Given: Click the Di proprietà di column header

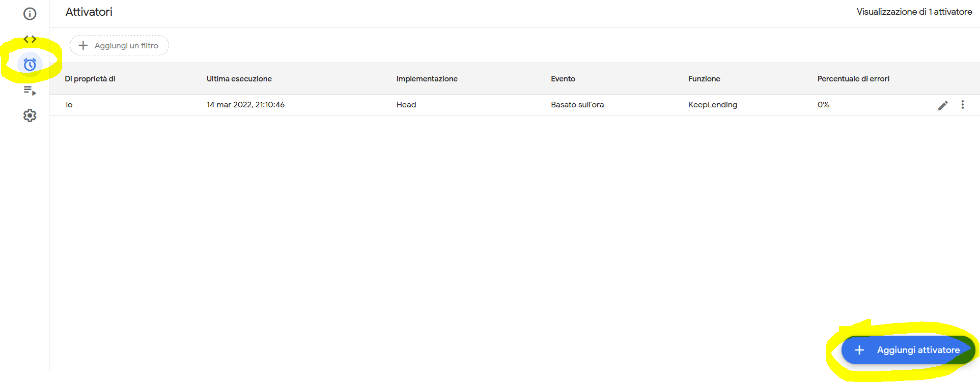Looking at the screenshot, I should pyautogui.click(x=90, y=79).
